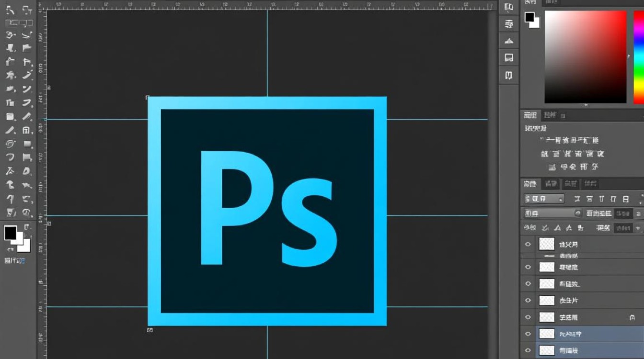Hide the topmost layer with its eye icon
644x359 pixels.
(x=528, y=244)
